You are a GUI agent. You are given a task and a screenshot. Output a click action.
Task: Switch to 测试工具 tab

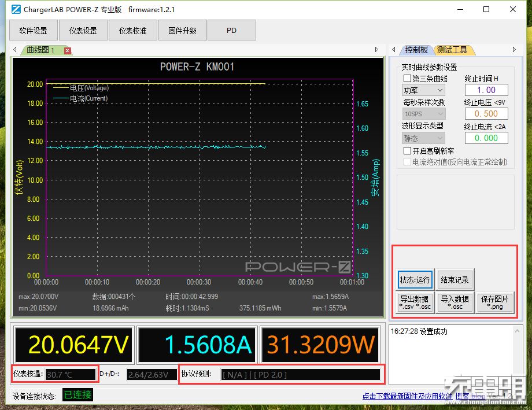pyautogui.click(x=453, y=50)
